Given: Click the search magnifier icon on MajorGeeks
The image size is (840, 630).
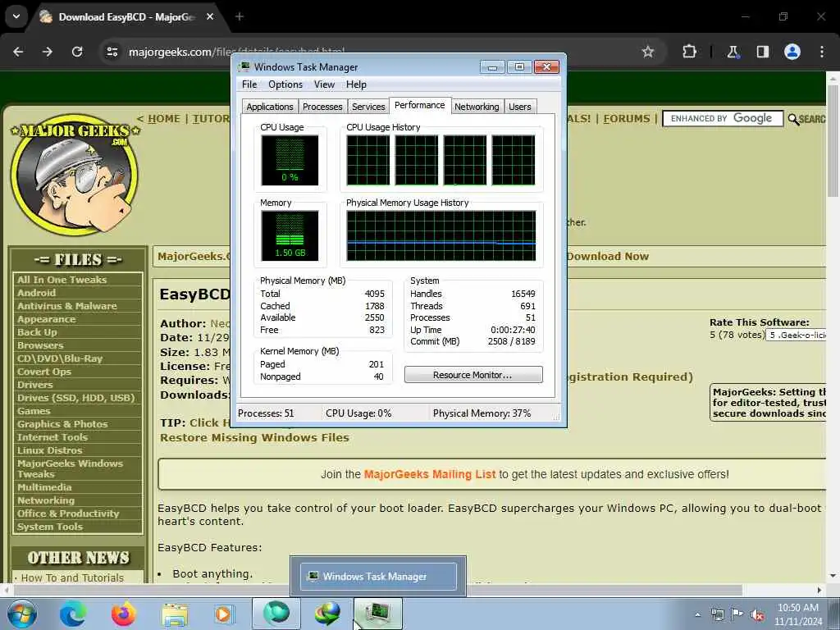Looking at the screenshot, I should point(793,119).
